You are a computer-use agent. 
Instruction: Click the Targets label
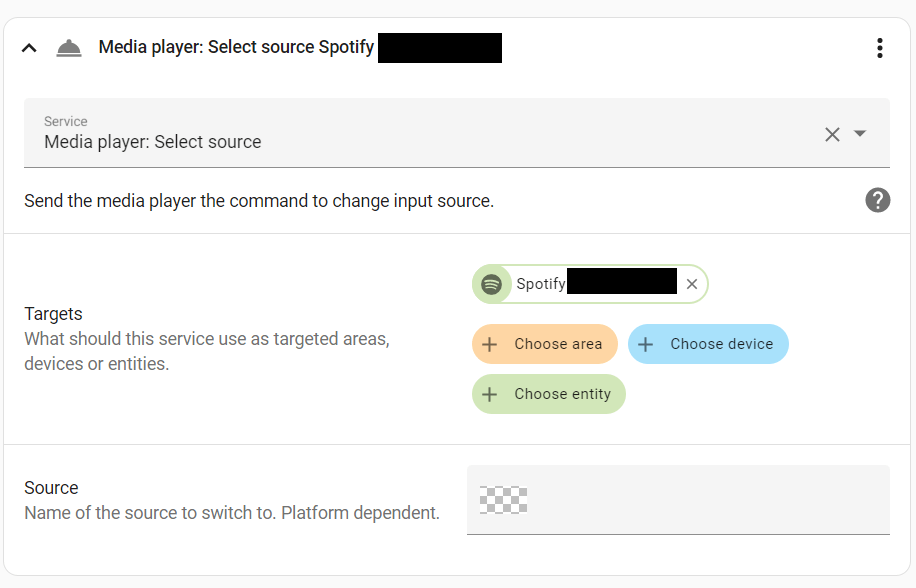tap(53, 314)
